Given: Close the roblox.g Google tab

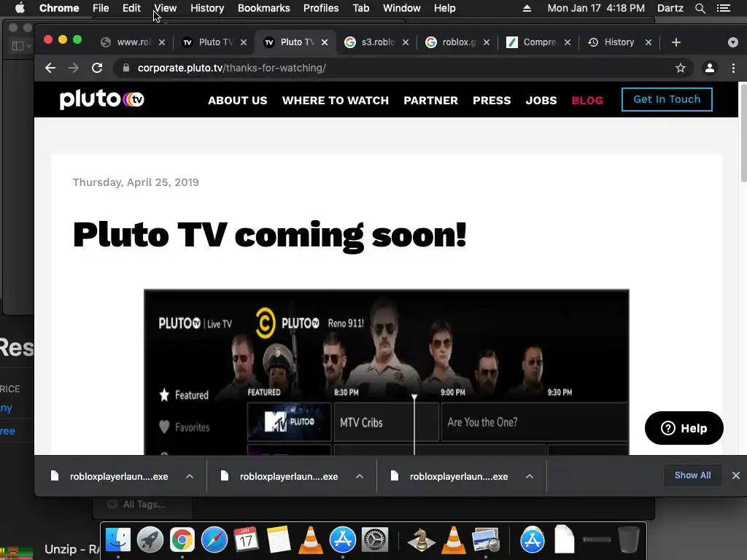Looking at the screenshot, I should (x=487, y=42).
